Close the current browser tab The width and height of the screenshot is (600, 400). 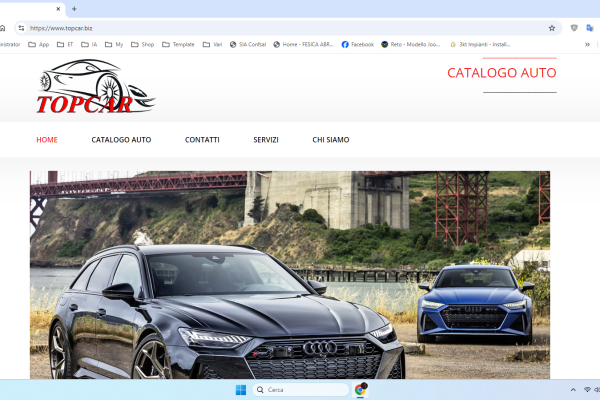58,9
